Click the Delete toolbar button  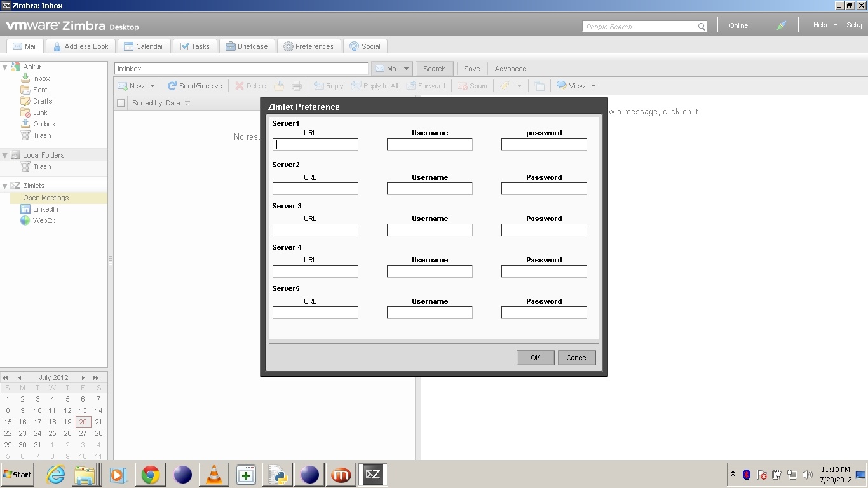[x=250, y=86]
